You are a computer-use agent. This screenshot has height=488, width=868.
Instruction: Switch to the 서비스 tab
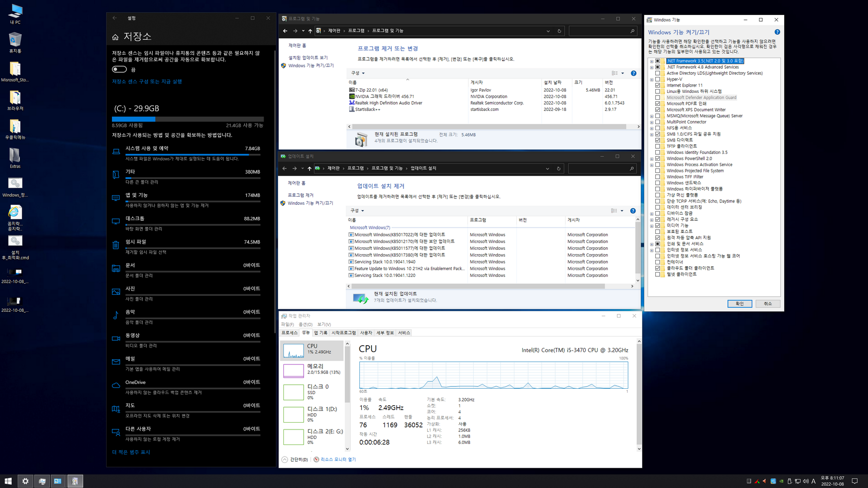403,333
